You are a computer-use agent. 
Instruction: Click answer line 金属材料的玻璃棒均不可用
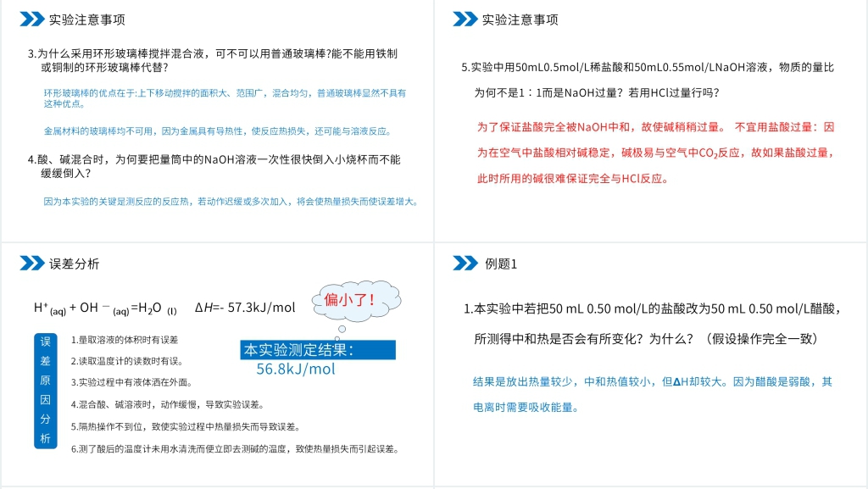[x=219, y=131]
